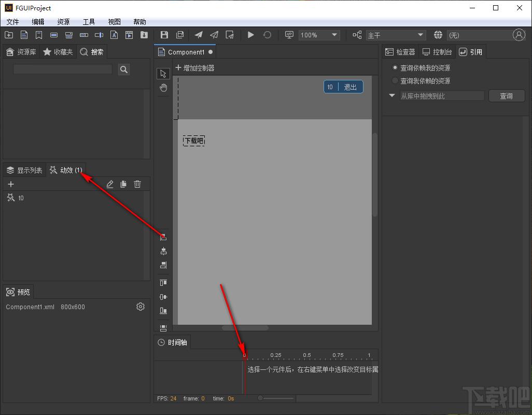Screen dimensions: 532x415
Task: Switch to the 收藏夹 tab
Action: coord(58,52)
